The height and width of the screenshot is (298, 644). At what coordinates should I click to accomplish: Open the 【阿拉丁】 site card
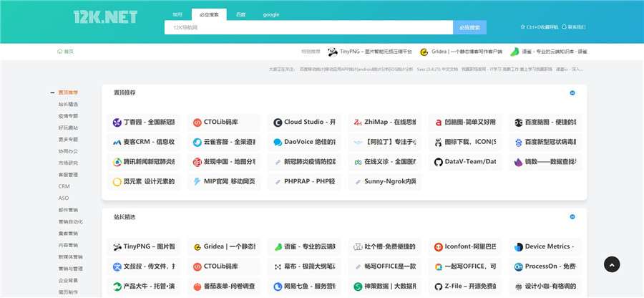pos(385,143)
